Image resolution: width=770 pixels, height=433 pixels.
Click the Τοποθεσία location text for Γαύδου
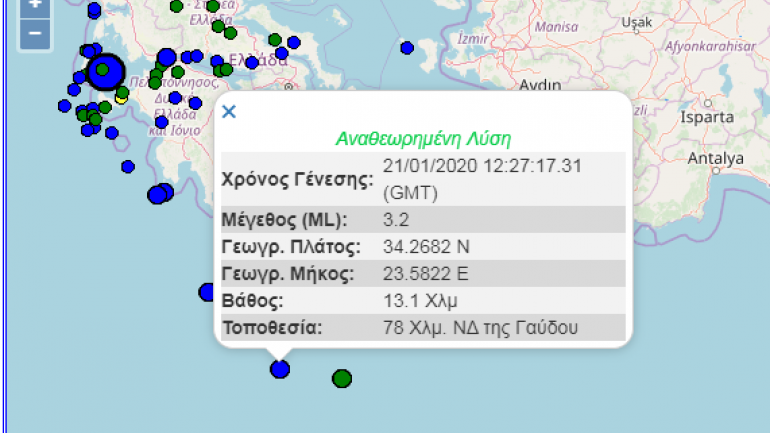tap(480, 327)
